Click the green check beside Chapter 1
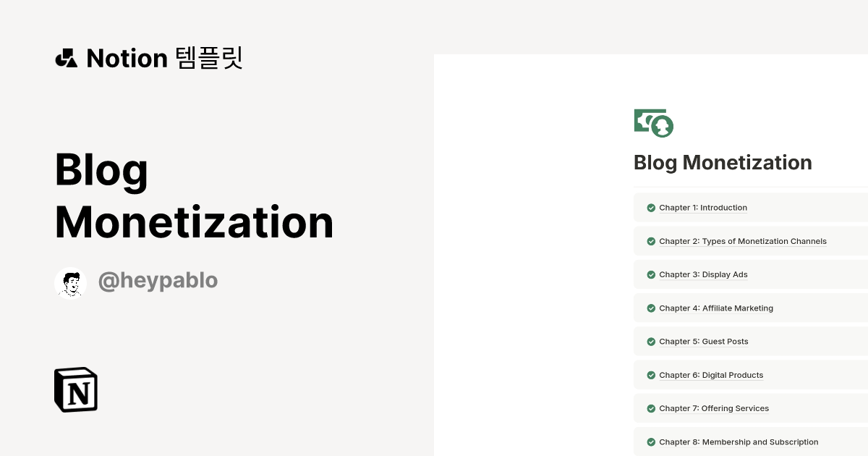Viewport: 868px width, 456px height. (x=651, y=208)
